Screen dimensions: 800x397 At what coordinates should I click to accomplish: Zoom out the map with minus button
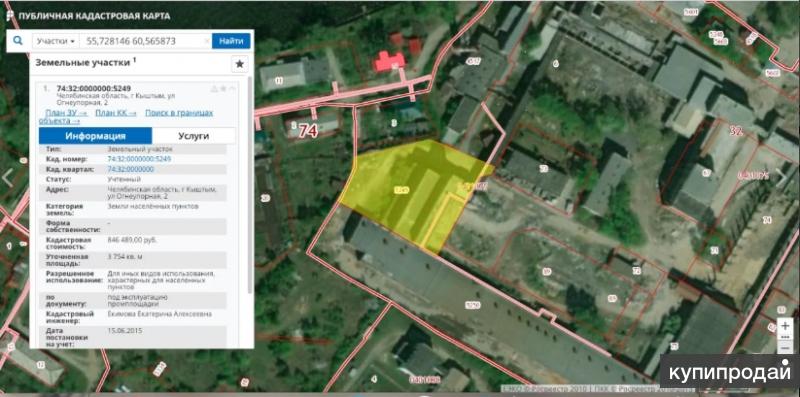point(785,347)
